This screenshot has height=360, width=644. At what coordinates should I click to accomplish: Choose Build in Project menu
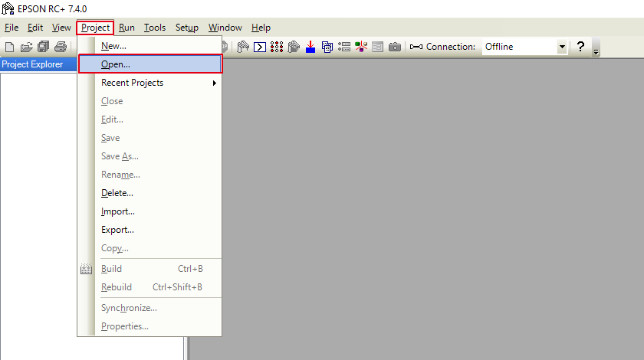[x=150, y=269]
